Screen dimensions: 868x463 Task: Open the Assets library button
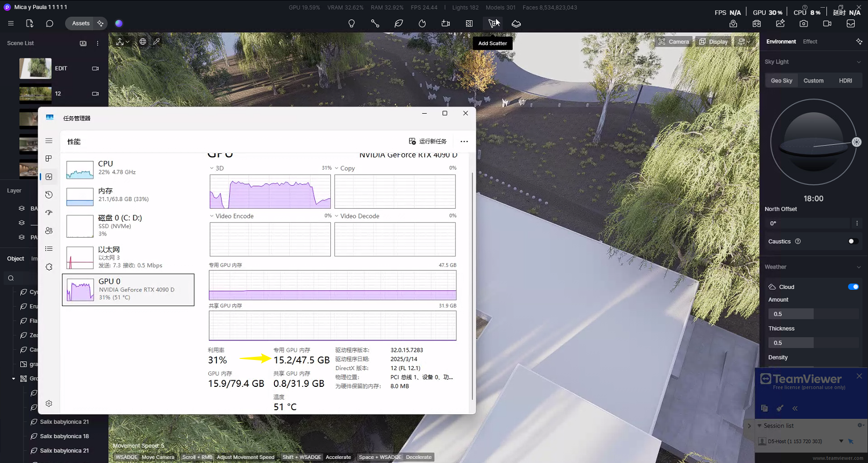click(81, 23)
